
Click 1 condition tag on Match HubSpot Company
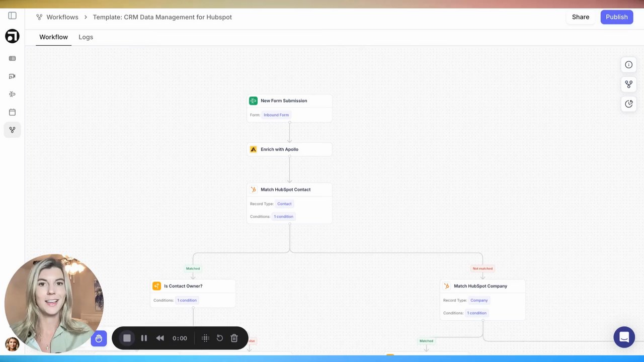(x=476, y=313)
